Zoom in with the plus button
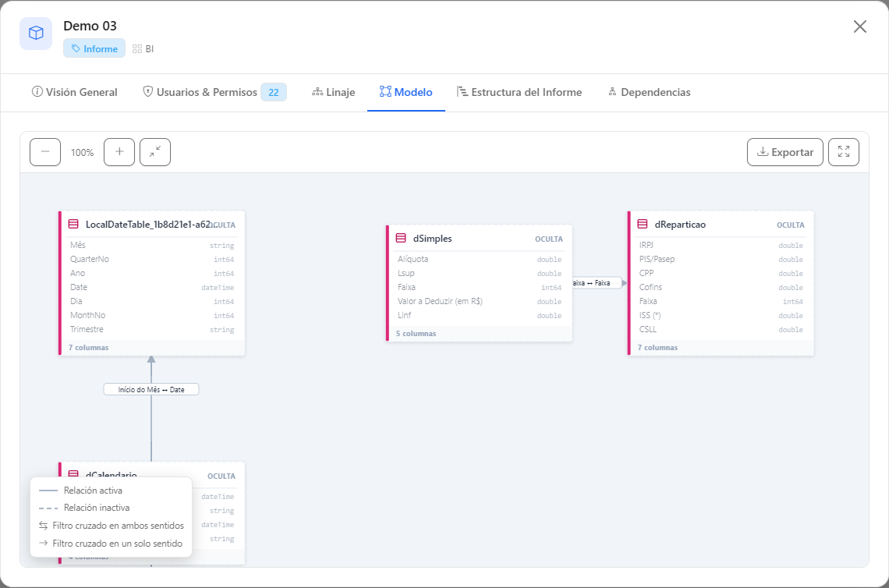Viewport: 889px width, 588px height. pyautogui.click(x=119, y=152)
